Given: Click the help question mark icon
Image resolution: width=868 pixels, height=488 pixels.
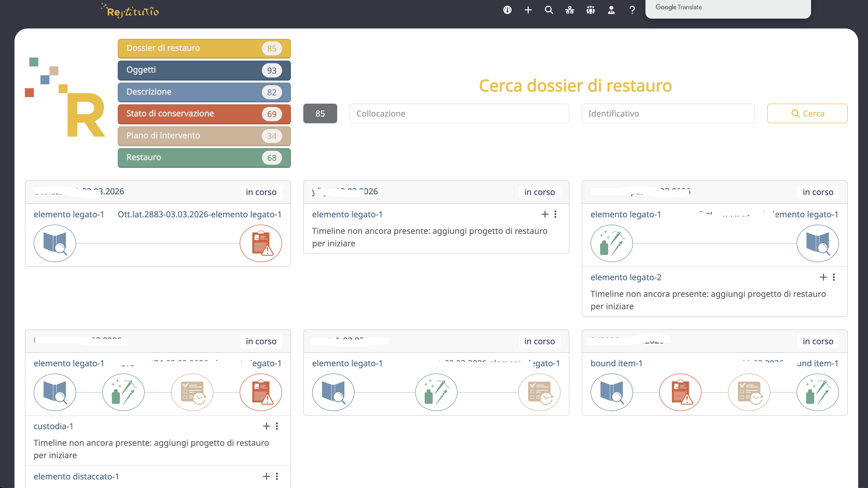Looking at the screenshot, I should pos(632,10).
